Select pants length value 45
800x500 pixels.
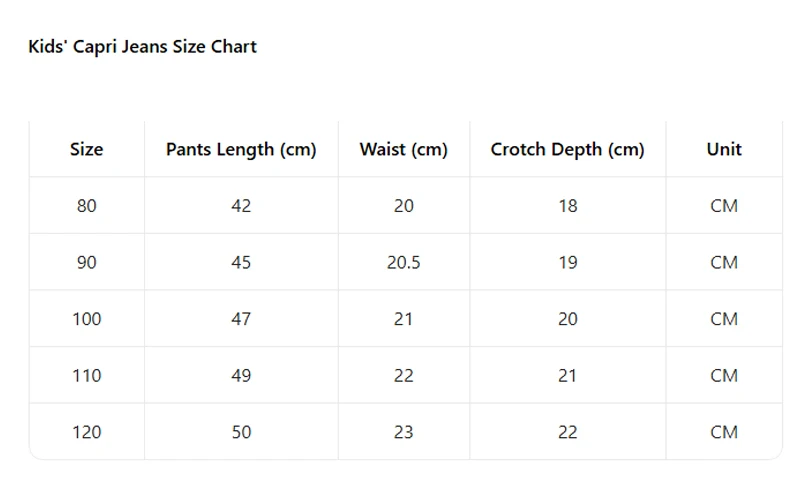tap(241, 262)
